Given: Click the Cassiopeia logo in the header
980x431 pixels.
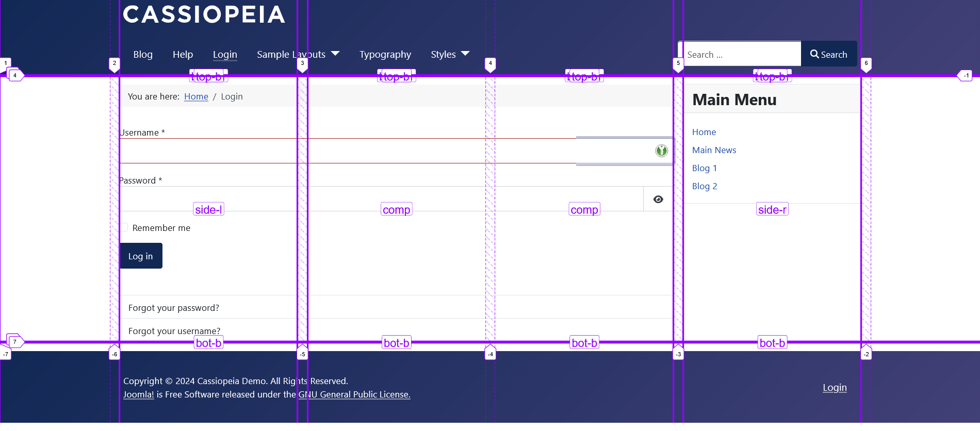Looking at the screenshot, I should coord(204,14).
